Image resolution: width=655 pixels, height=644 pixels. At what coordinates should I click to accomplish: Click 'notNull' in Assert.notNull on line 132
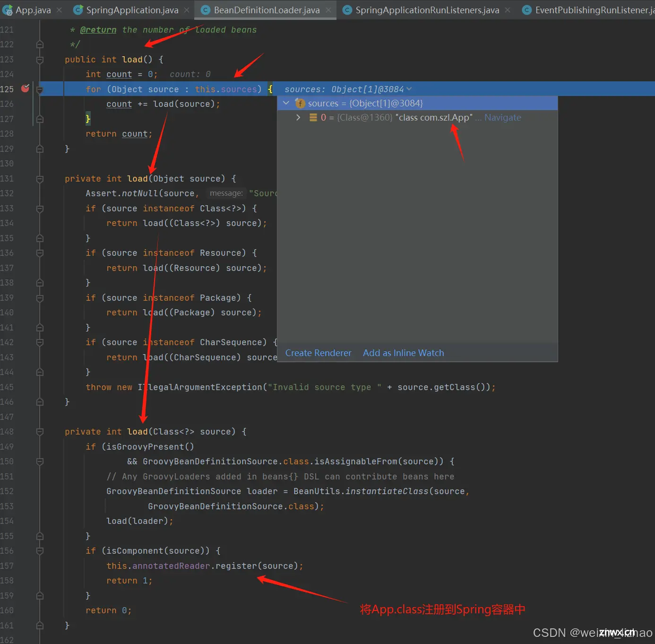(140, 193)
